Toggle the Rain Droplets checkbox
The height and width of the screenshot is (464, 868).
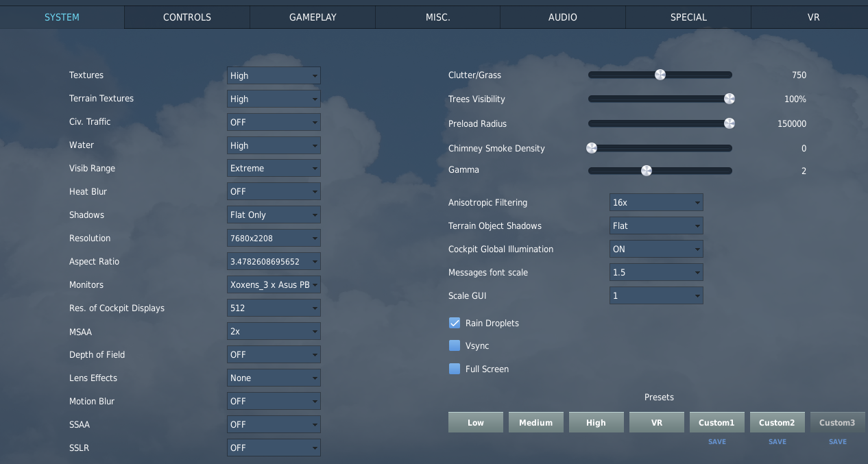(x=455, y=323)
